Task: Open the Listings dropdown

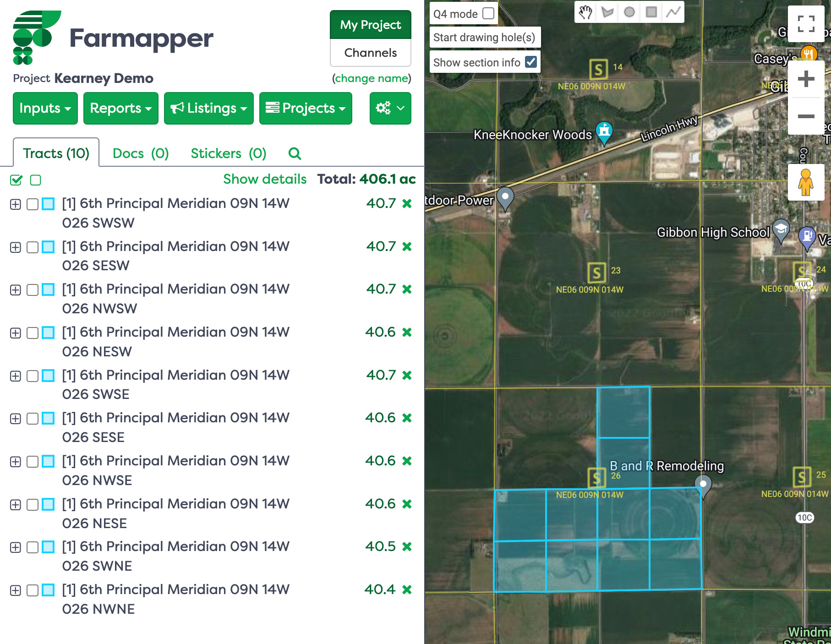Action: 208,109
